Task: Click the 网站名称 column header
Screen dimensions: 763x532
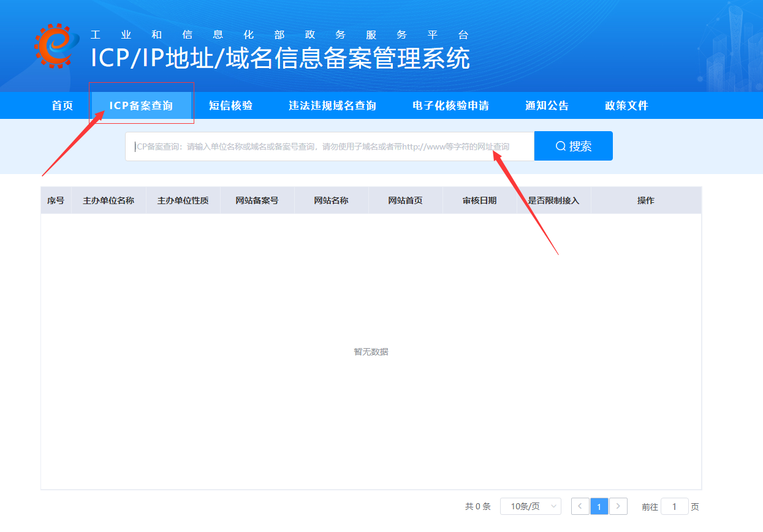Action: pyautogui.click(x=331, y=200)
